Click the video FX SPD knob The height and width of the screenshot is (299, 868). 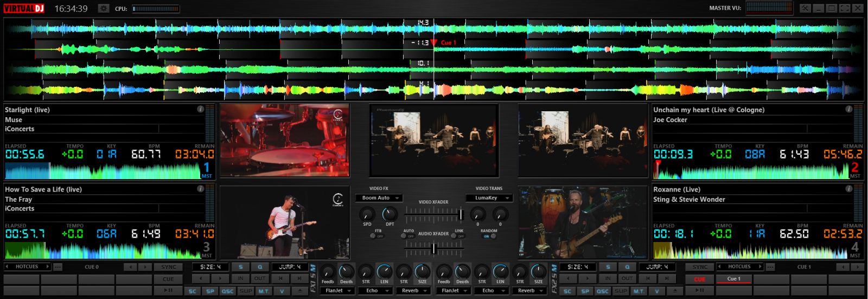[x=367, y=214]
